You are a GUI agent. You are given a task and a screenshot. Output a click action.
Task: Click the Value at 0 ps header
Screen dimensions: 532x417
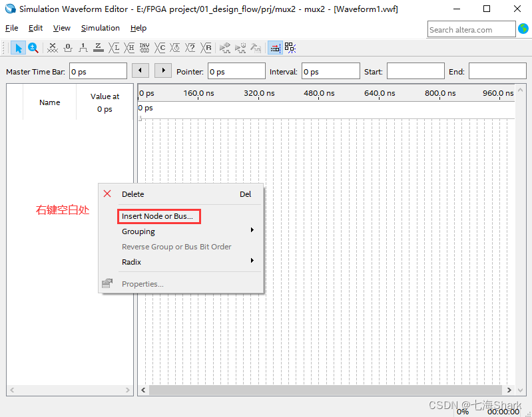coord(105,102)
